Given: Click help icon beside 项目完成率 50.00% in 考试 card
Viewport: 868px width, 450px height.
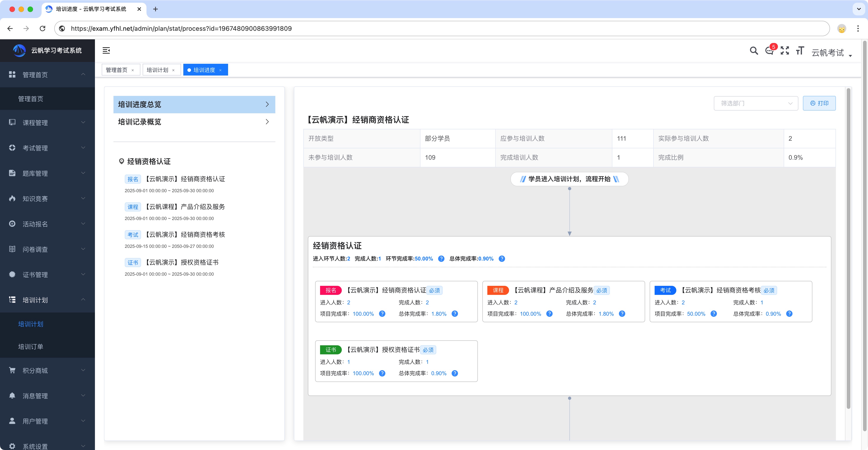Looking at the screenshot, I should (x=714, y=313).
